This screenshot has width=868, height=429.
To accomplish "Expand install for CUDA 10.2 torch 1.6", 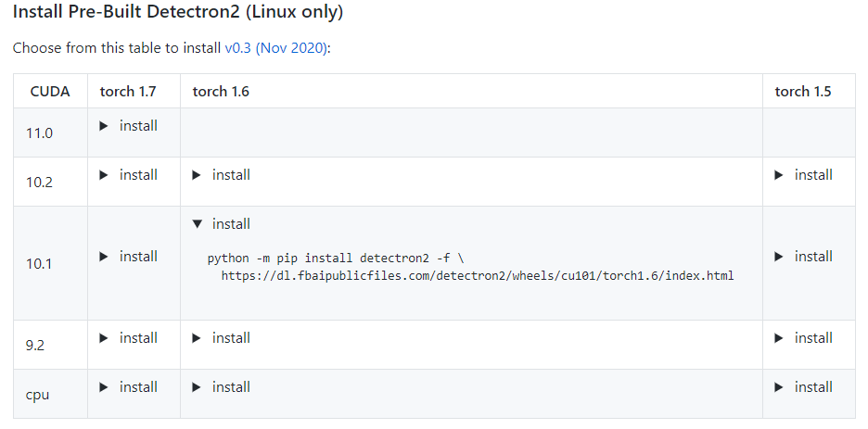I will tap(221, 175).
